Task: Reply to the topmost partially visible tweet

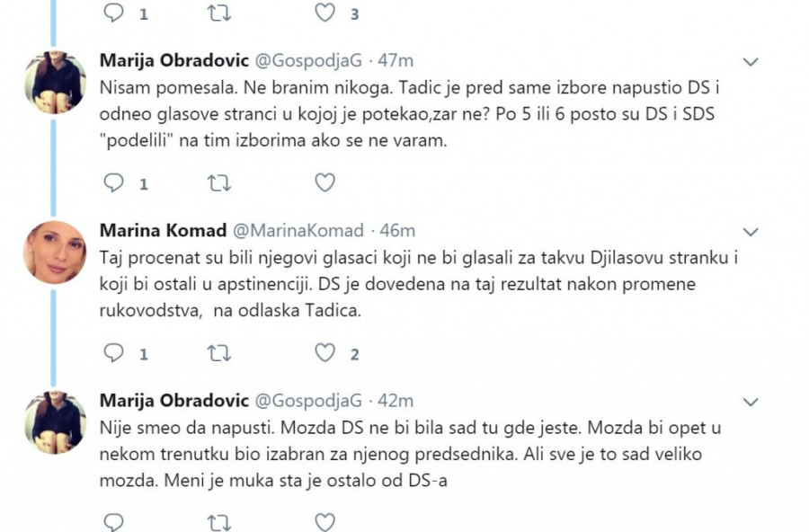Action: click(x=113, y=13)
